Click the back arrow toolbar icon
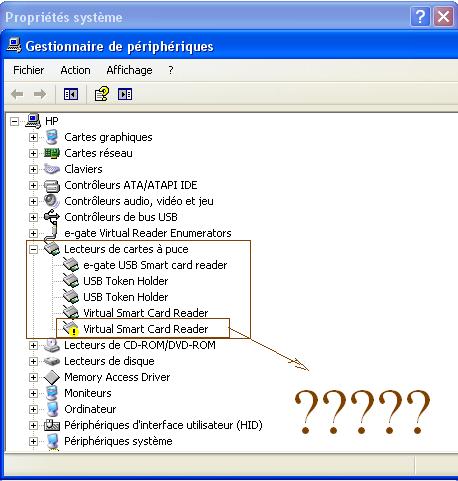 tap(17, 94)
